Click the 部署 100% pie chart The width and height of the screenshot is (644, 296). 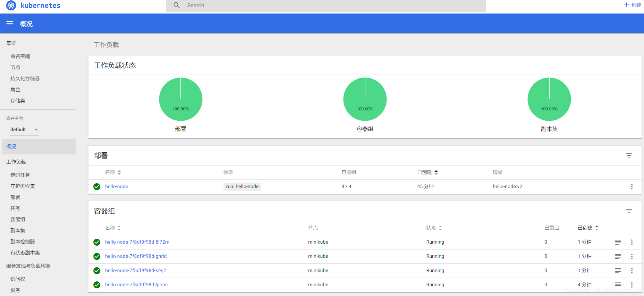pyautogui.click(x=181, y=99)
